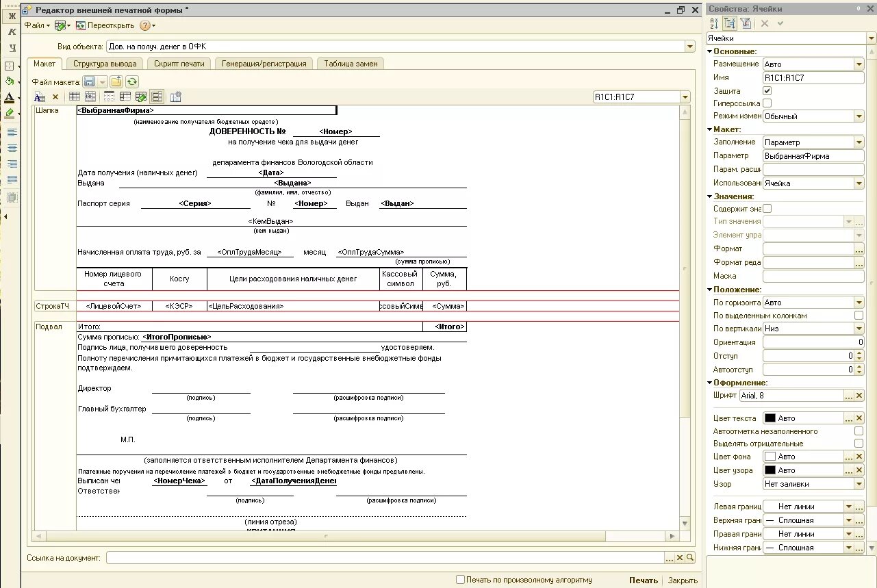Click the properties filter icon
Screen dimensions: 877x588
[746, 23]
